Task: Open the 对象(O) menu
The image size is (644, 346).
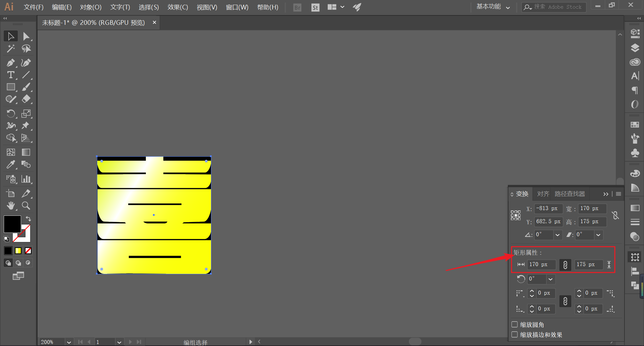Action: (91, 7)
